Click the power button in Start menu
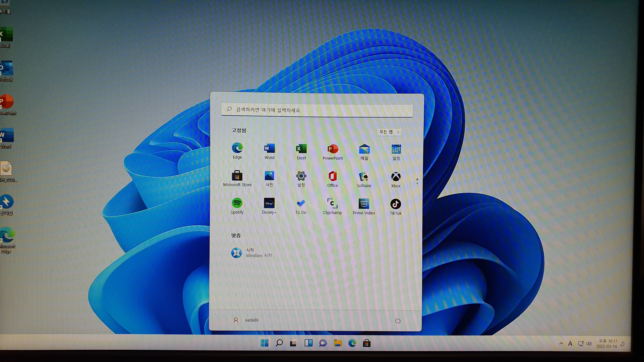 398,321
